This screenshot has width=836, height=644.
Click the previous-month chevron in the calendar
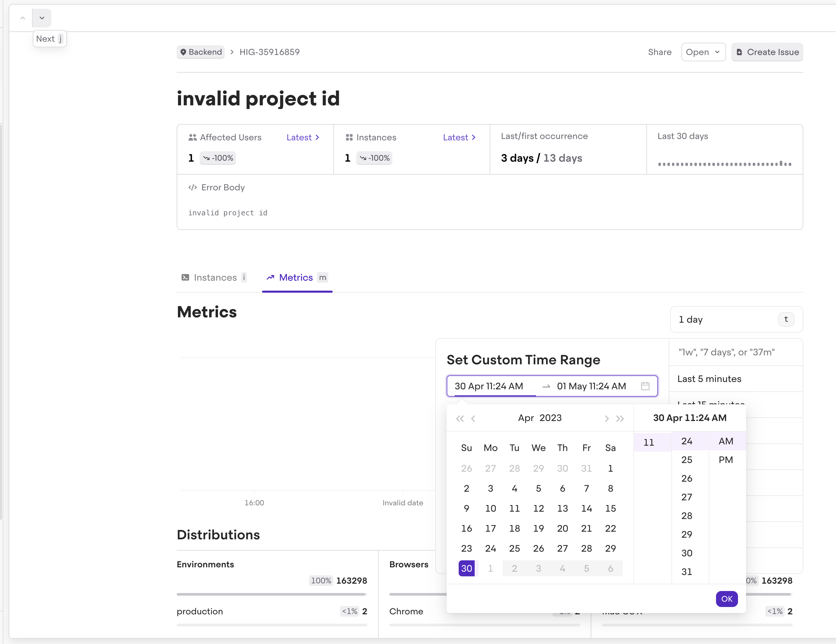click(474, 418)
